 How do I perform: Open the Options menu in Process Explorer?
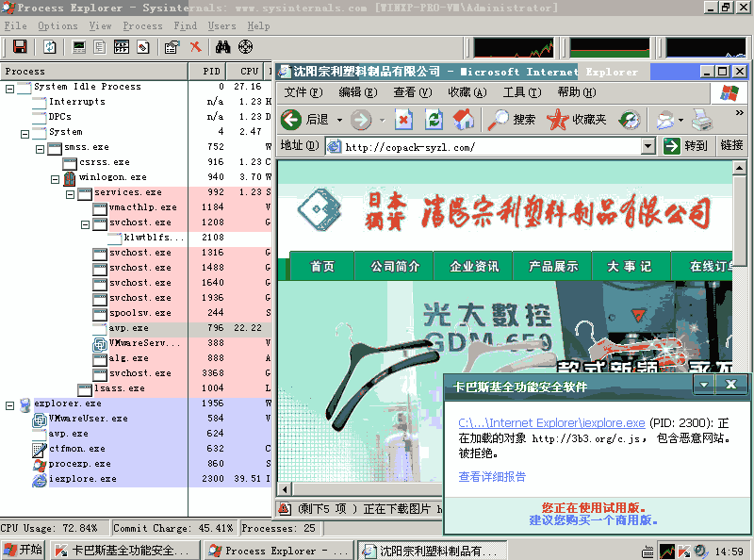tap(57, 26)
